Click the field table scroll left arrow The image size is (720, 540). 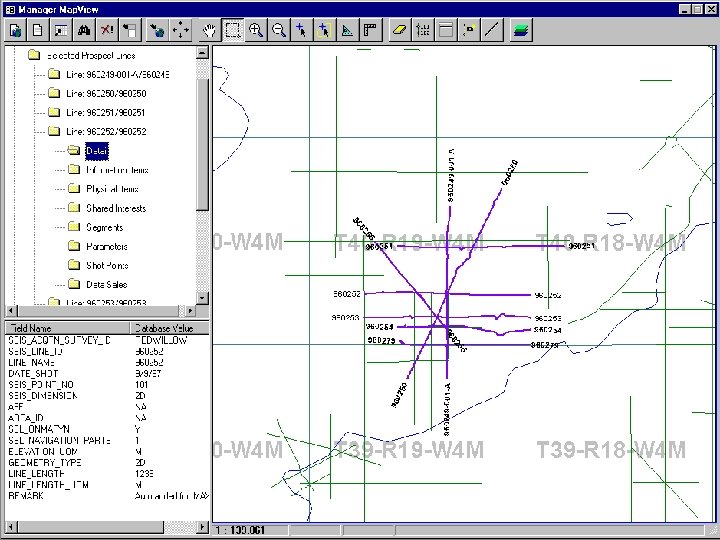tap(11, 527)
